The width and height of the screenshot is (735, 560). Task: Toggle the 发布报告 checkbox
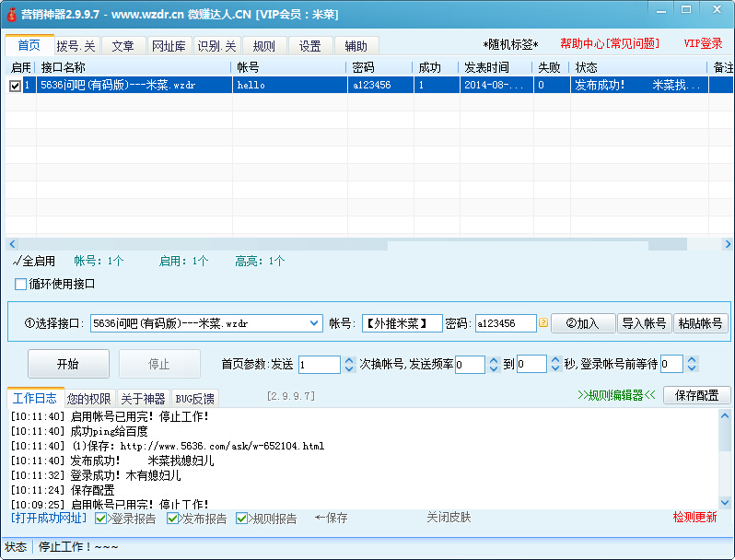tap(173, 519)
